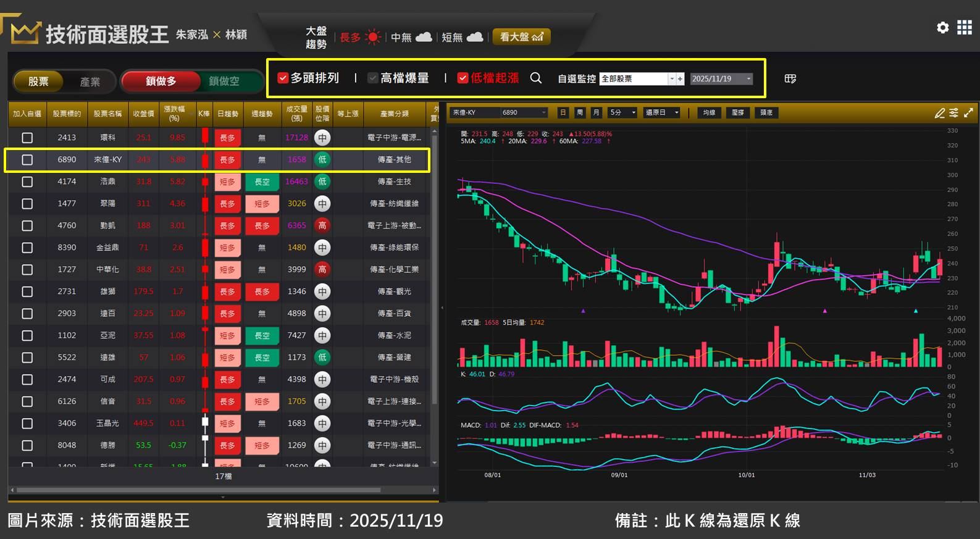Toggle the 均線 moving average button
The image size is (980, 539).
[x=709, y=112]
